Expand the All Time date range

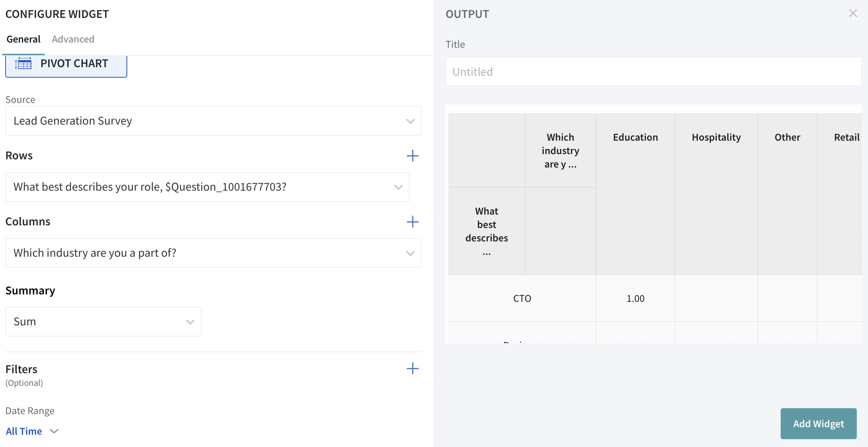click(32, 431)
